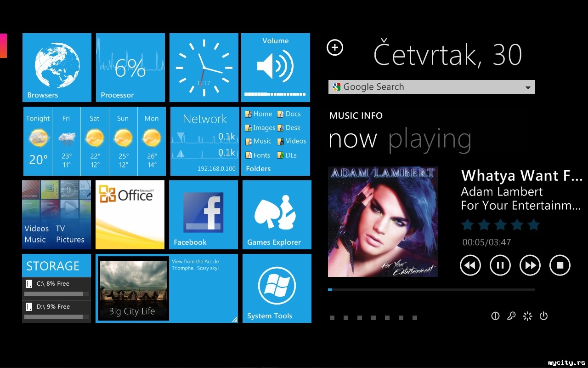The width and height of the screenshot is (588, 368).
Task: Open the Processor usage tile
Action: coord(130,68)
